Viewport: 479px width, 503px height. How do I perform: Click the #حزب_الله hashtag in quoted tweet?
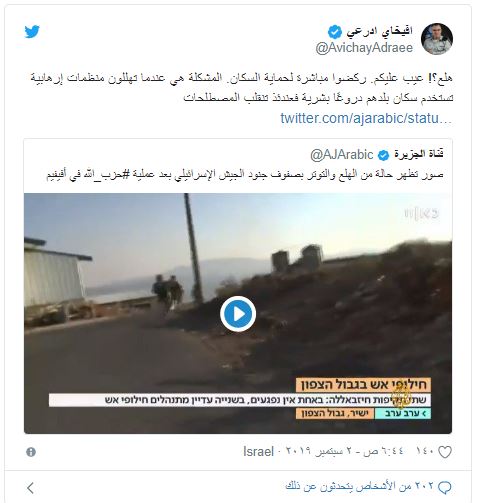[x=107, y=175]
